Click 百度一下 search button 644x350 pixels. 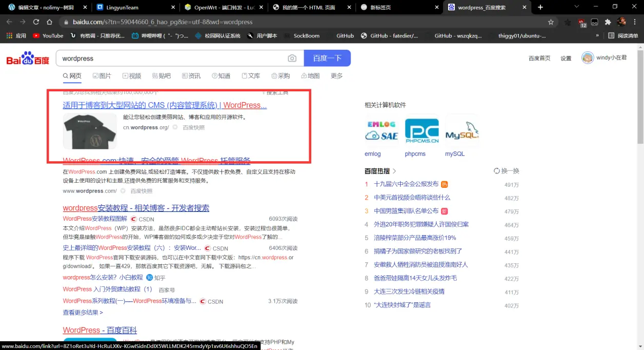[x=327, y=59]
